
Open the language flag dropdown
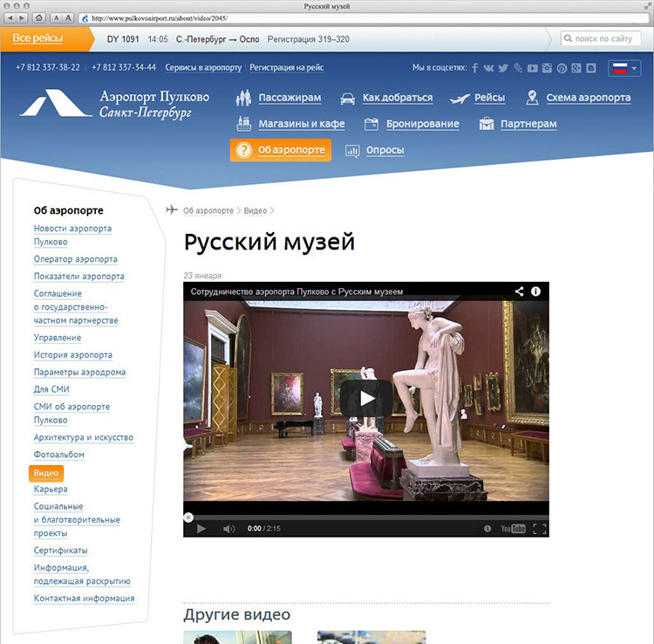pyautogui.click(x=624, y=68)
